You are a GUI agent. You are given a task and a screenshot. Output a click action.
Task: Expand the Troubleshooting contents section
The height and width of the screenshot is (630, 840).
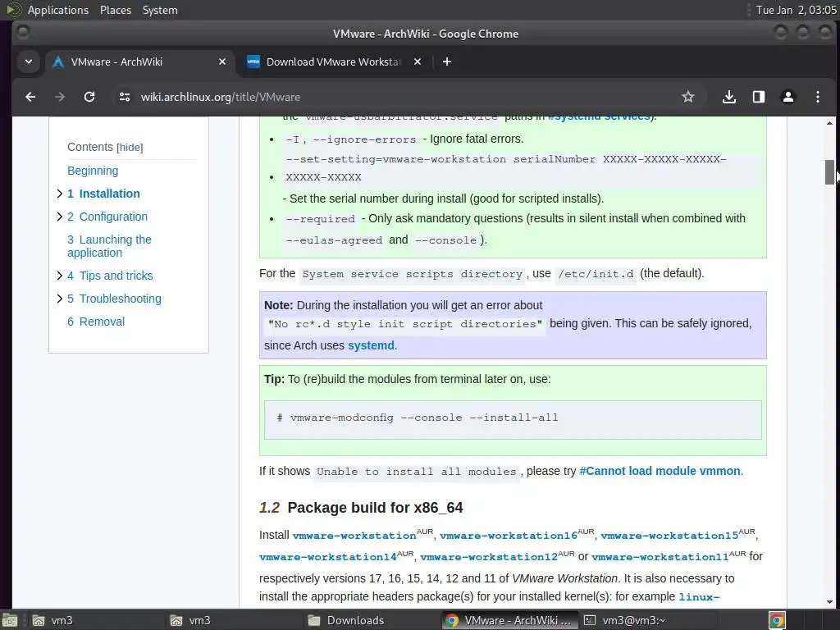[x=59, y=299]
